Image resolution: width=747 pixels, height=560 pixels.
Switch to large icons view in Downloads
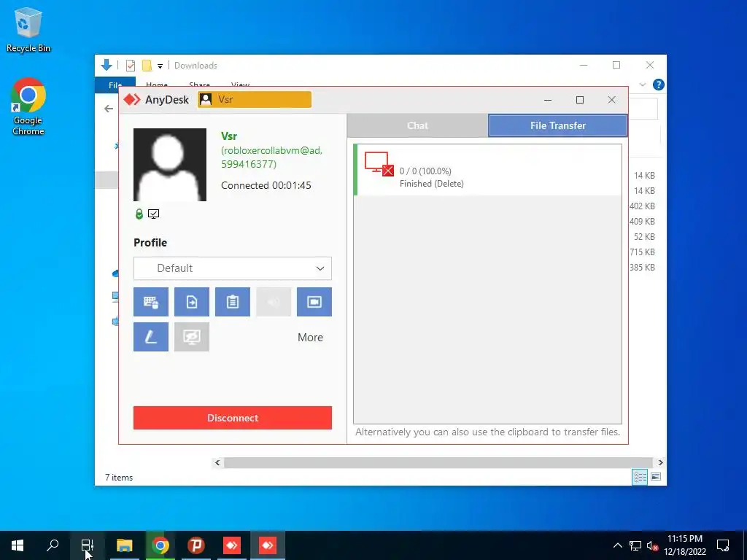pyautogui.click(x=656, y=477)
